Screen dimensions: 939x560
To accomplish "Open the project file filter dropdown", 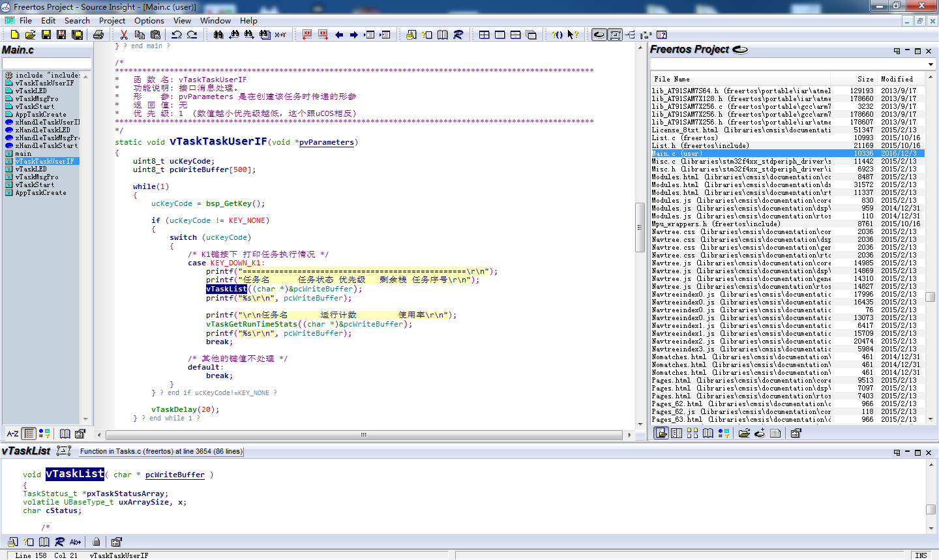I will point(931,65).
